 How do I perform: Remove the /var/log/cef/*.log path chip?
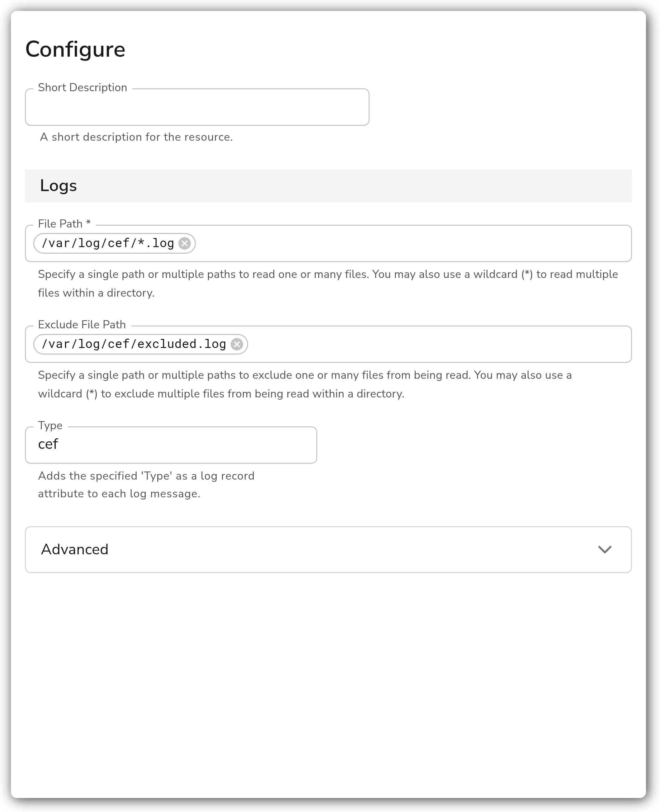[x=185, y=243]
